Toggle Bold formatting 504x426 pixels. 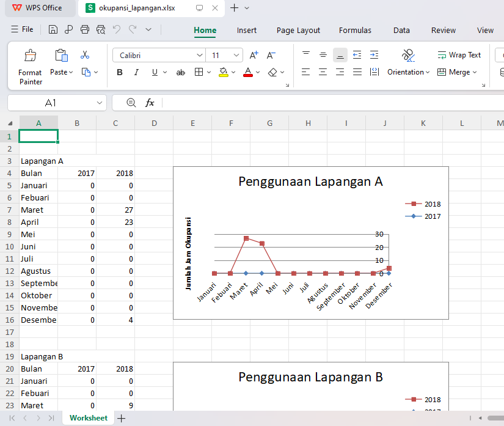click(x=120, y=72)
